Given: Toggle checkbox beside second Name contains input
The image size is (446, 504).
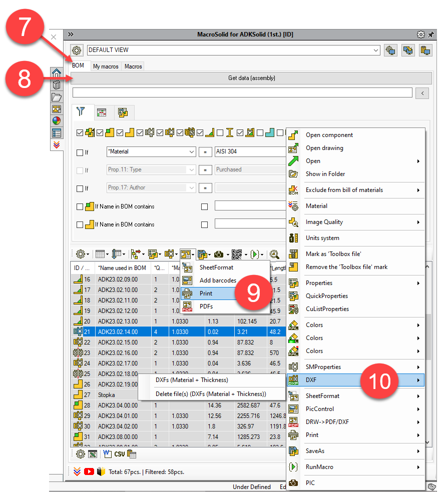Looking at the screenshot, I should point(204,224).
